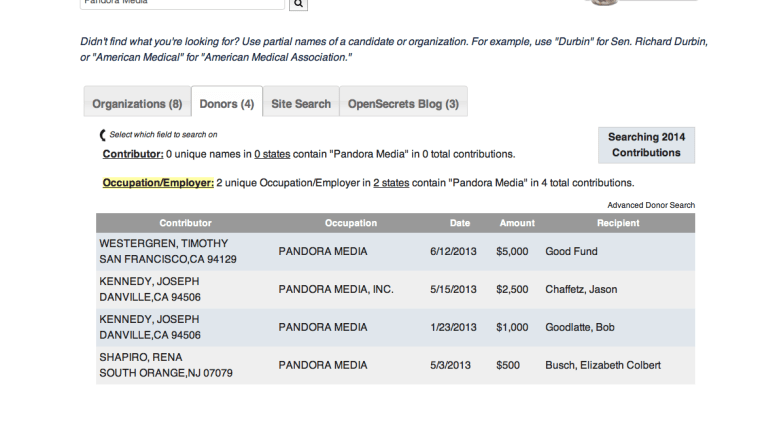
Task: Open the '0 states' link
Action: pos(270,154)
